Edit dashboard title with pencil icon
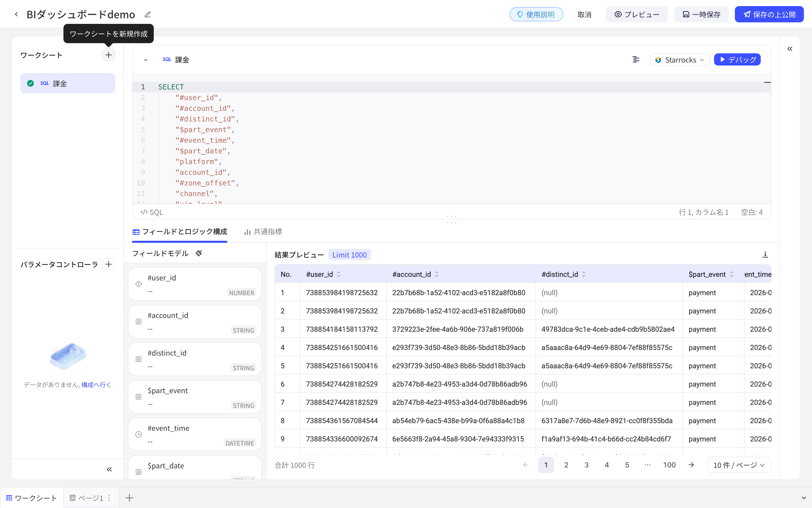 point(148,14)
